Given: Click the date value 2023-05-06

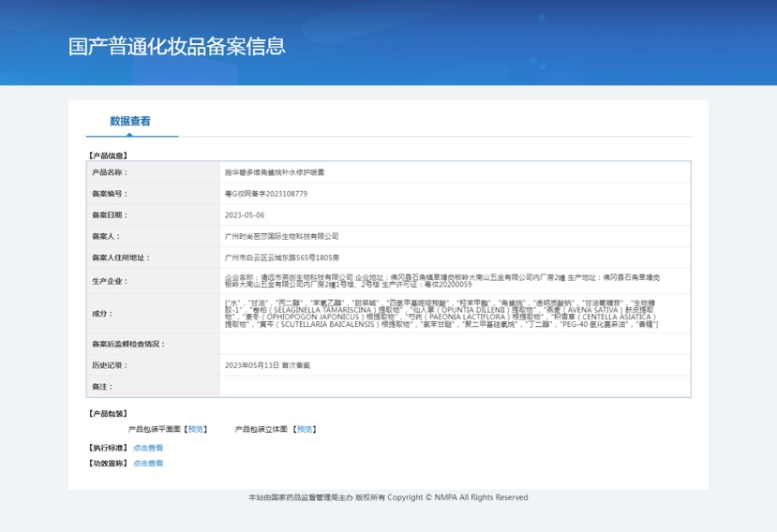Looking at the screenshot, I should tap(245, 215).
